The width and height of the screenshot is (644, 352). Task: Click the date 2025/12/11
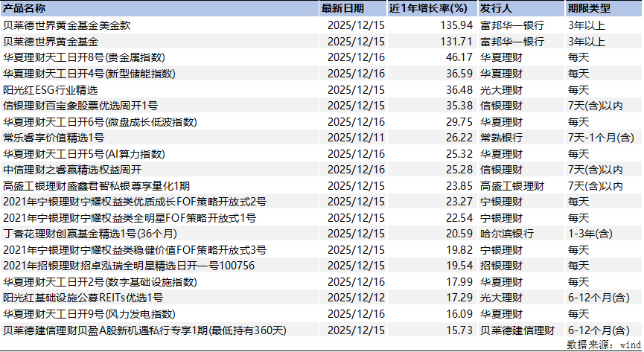point(356,138)
